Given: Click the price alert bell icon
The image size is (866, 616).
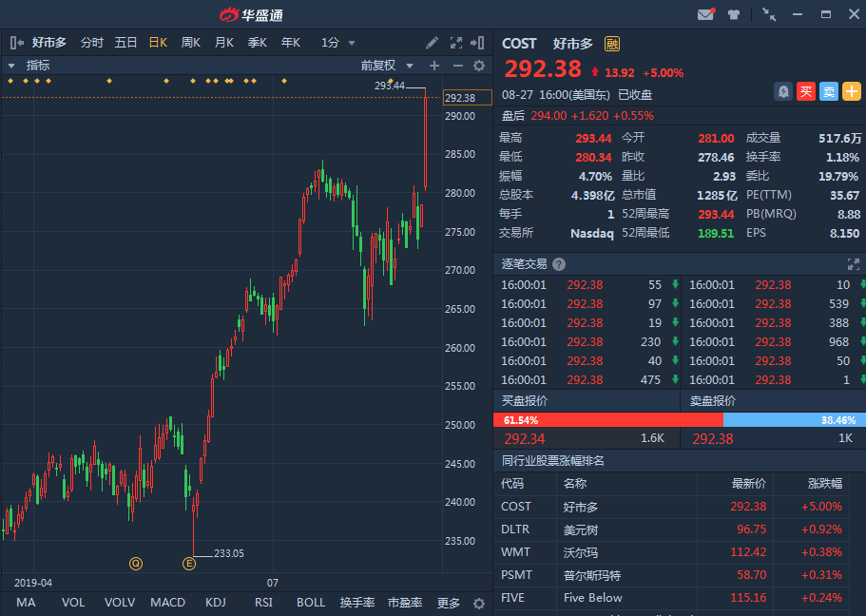Looking at the screenshot, I should point(783,91).
